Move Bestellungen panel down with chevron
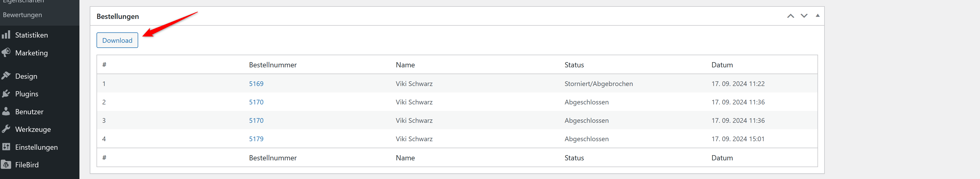This screenshot has height=179, width=980. (804, 16)
